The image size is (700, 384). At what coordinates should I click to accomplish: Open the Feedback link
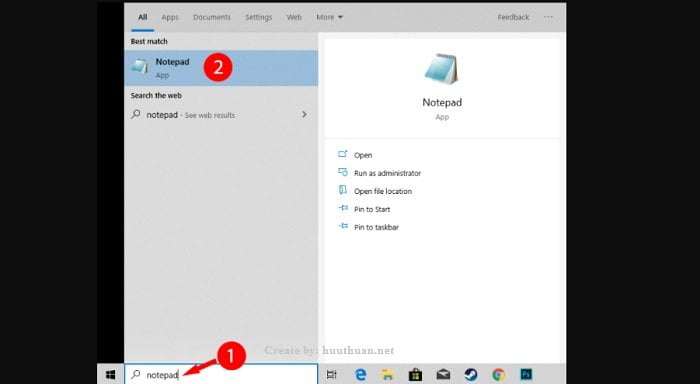coord(513,17)
